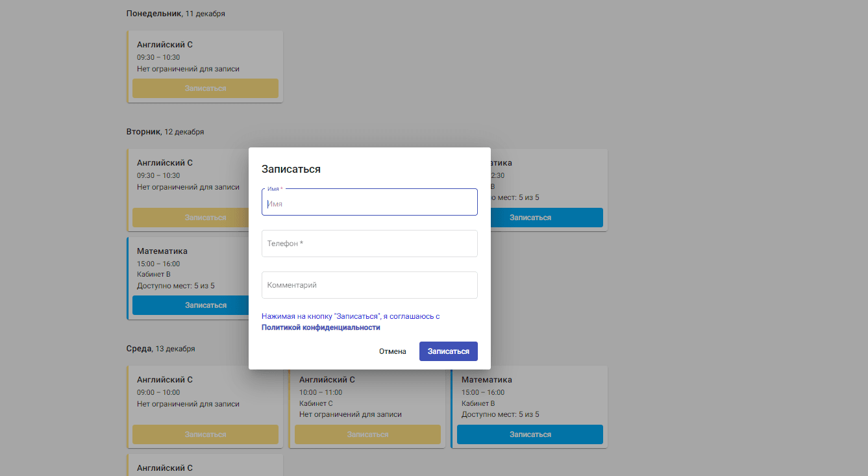The height and width of the screenshot is (476, 868).
Task: Click Записаться on Wednesday's Математика card
Action: point(530,434)
